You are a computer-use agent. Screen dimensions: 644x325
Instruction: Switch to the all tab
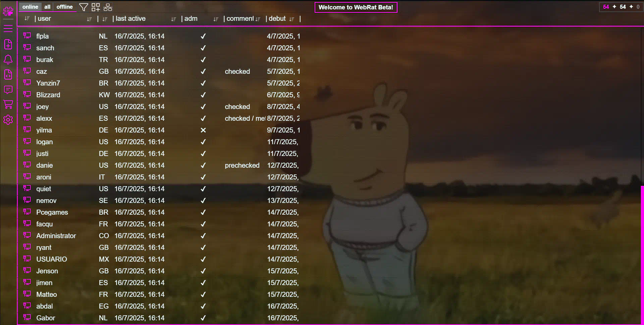47,7
